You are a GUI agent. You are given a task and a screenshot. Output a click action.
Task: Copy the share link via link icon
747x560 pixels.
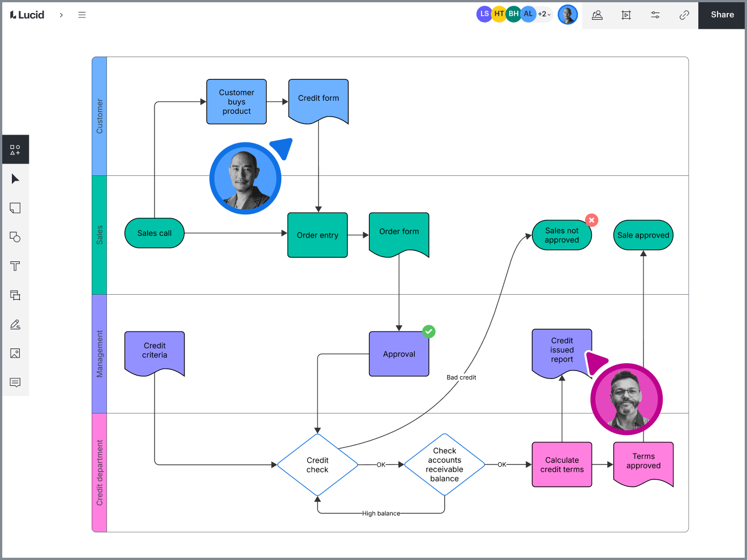(x=684, y=15)
